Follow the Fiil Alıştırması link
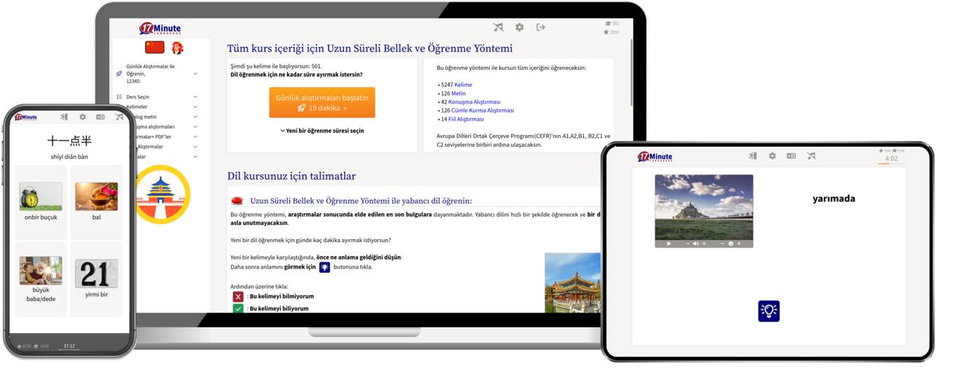The width and height of the screenshot is (980, 372). click(x=466, y=119)
